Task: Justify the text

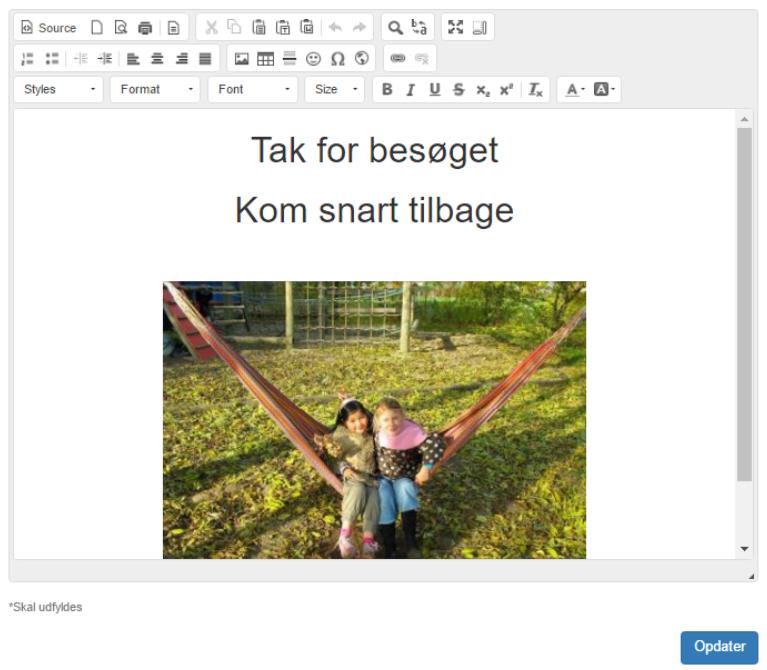Action: click(x=205, y=59)
